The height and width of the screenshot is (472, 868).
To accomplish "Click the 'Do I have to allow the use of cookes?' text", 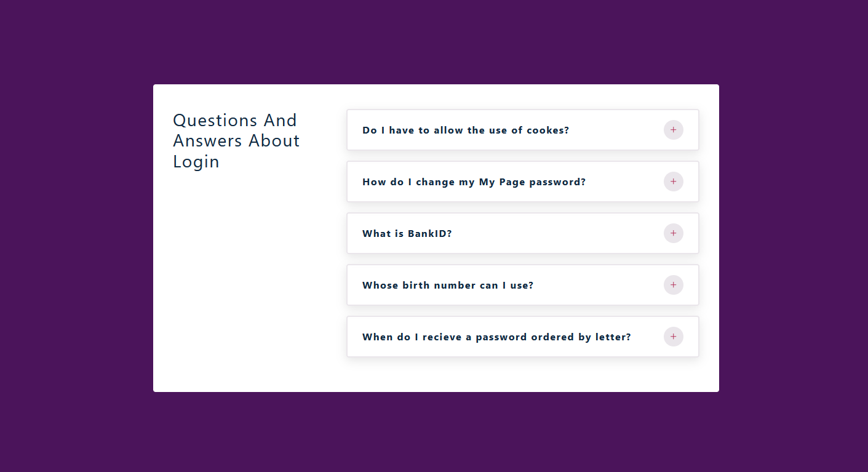I will click(466, 130).
